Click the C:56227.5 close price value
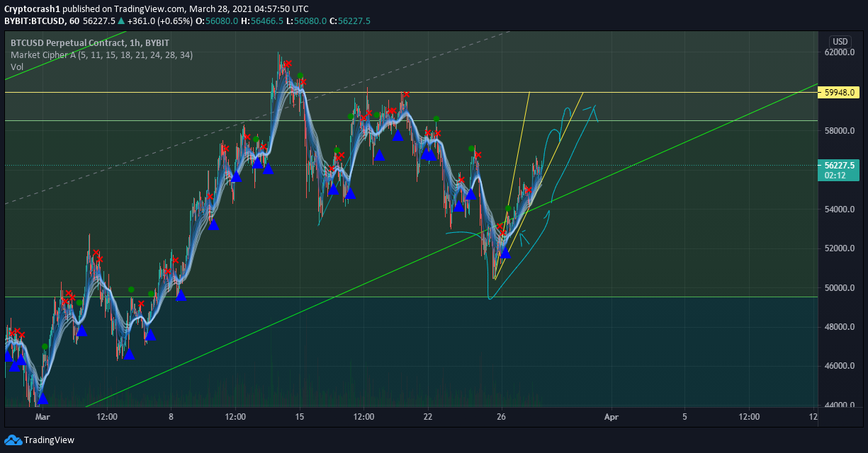868x453 pixels. coord(351,21)
